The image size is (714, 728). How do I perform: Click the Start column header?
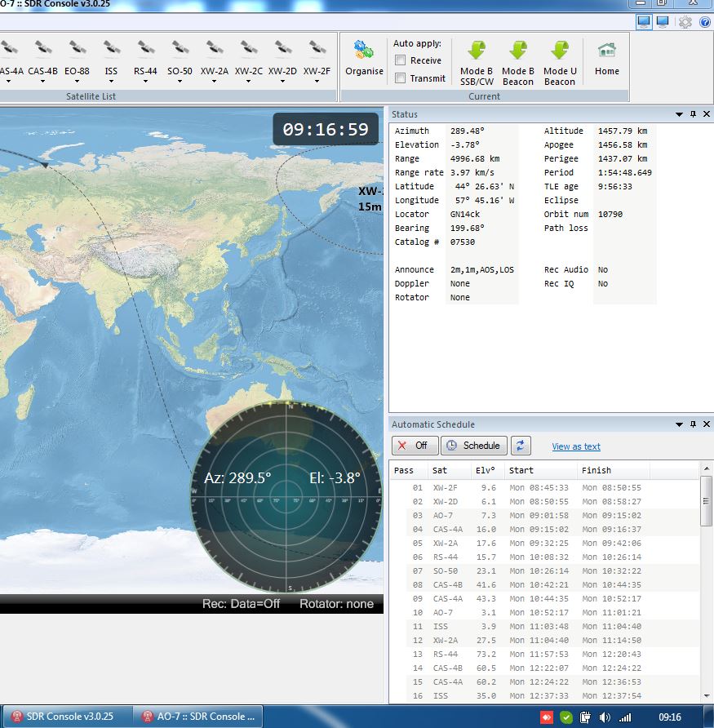521,470
